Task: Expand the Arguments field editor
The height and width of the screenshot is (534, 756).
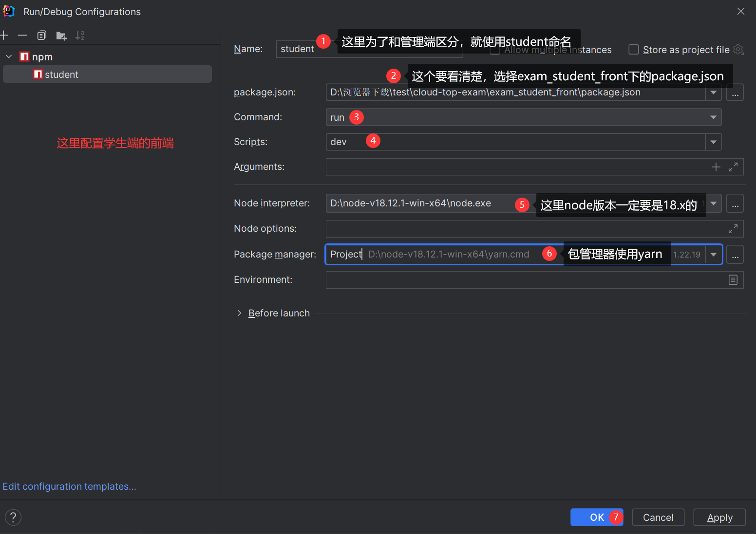Action: 734,166
